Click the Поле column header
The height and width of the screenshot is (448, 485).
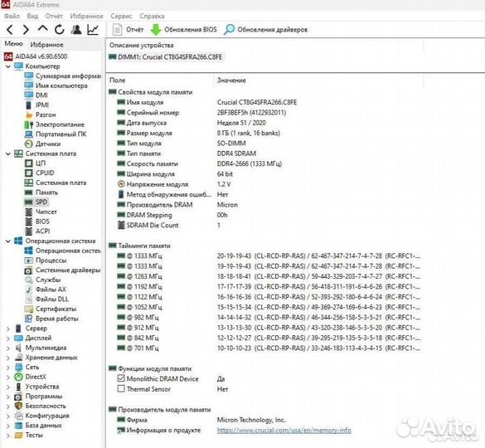117,80
